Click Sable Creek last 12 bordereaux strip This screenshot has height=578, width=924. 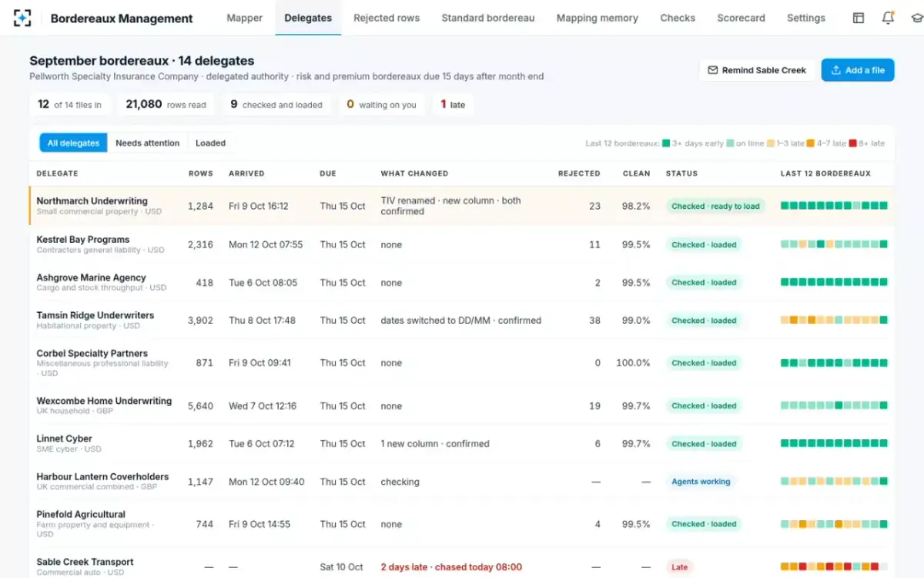point(834,566)
